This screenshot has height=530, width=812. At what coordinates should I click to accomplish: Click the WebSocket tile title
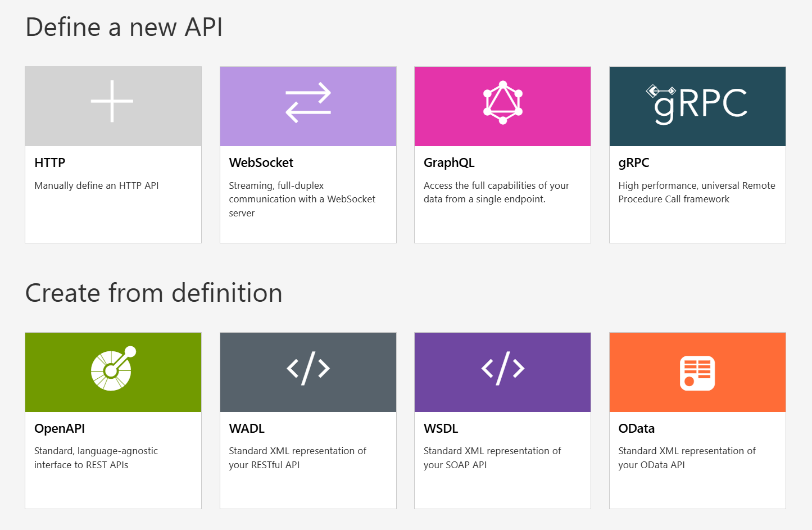tap(261, 163)
